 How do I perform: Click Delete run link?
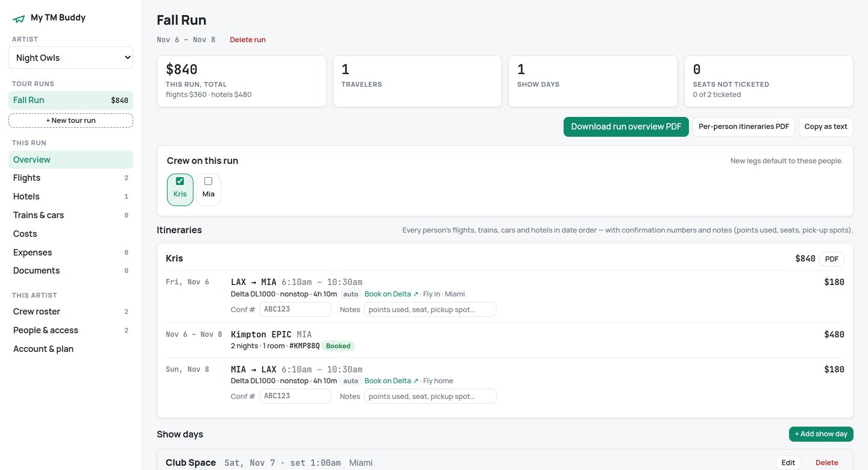248,40
